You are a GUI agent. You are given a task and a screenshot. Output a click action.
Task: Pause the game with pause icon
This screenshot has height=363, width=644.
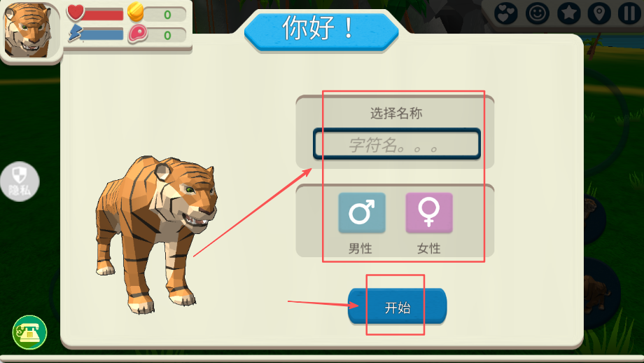click(629, 13)
